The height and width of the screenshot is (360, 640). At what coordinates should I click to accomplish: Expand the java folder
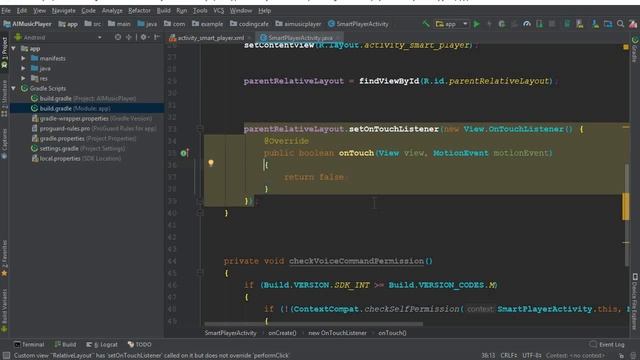[x=24, y=68]
